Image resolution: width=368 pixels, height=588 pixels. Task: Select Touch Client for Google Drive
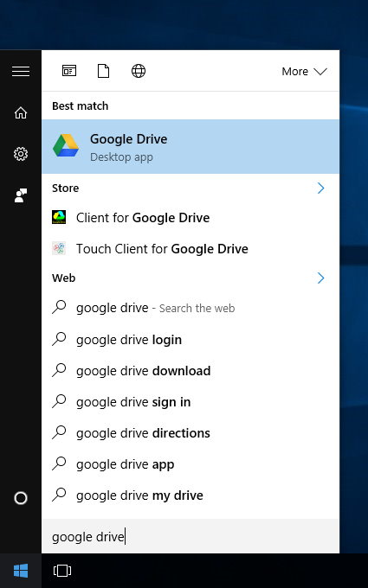[x=190, y=249]
